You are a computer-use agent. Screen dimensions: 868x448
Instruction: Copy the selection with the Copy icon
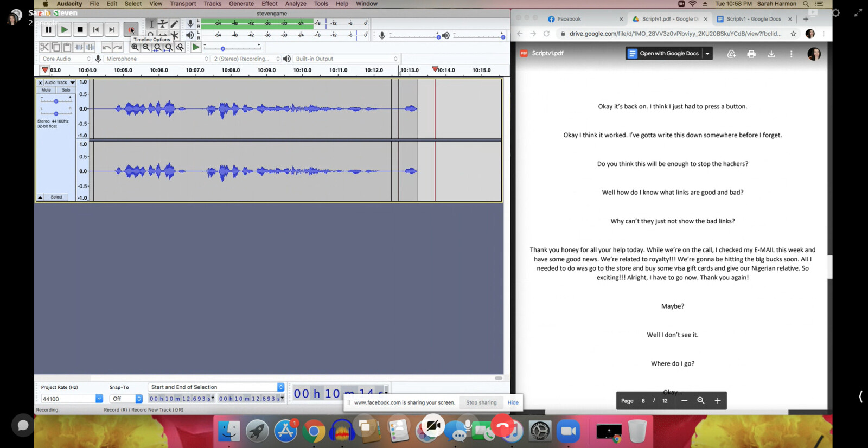click(56, 47)
